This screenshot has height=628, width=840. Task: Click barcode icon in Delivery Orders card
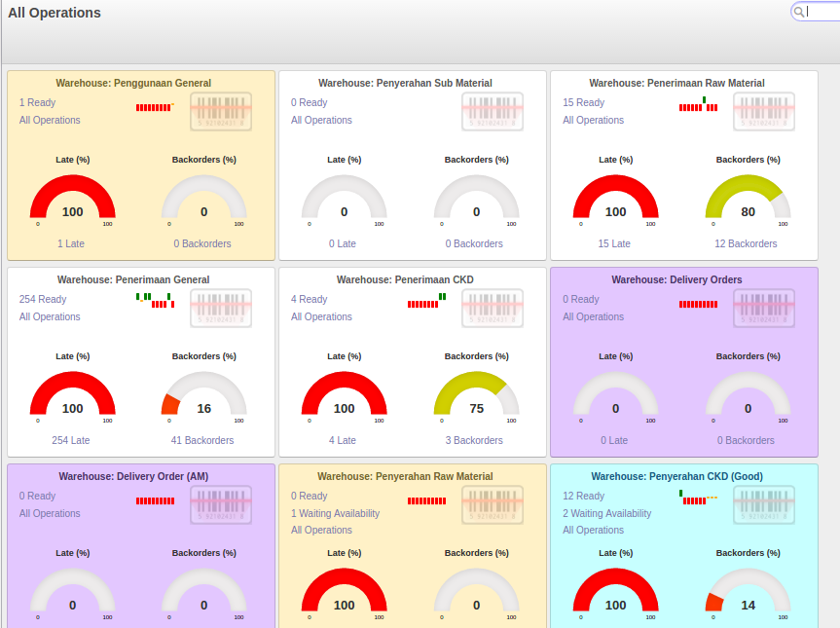(764, 308)
